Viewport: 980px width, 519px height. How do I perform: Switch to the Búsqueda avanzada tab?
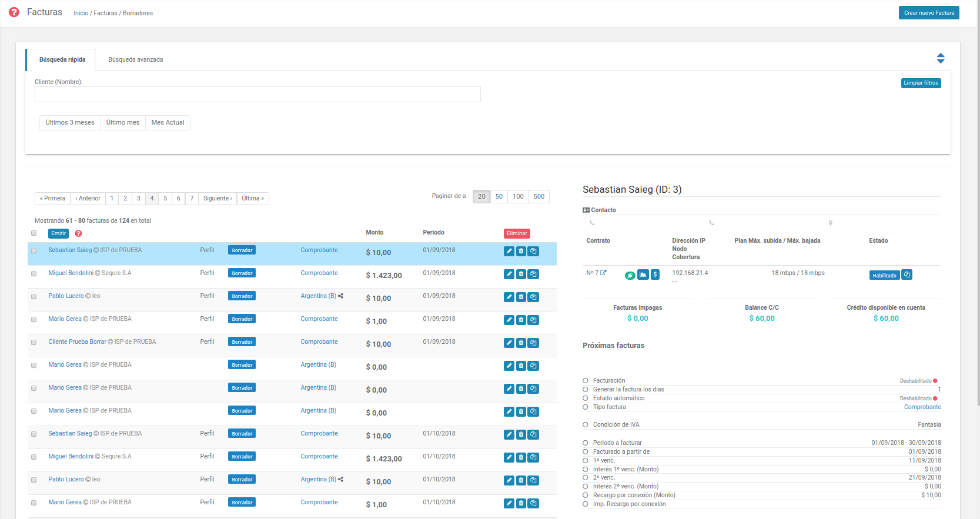(136, 59)
